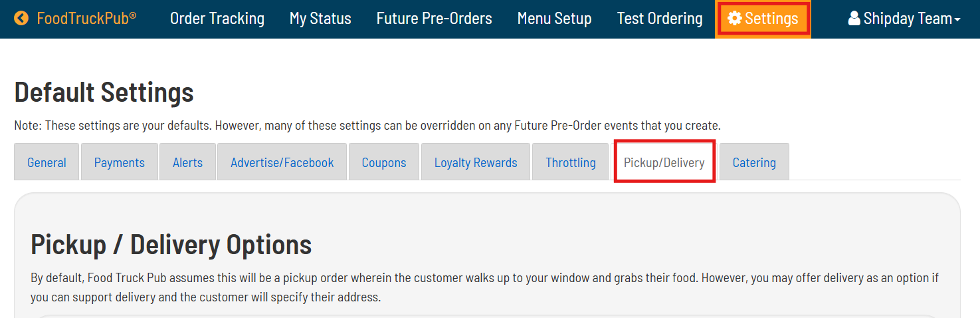Click the orange back arrow icon
The image size is (980, 318).
pos(21,19)
